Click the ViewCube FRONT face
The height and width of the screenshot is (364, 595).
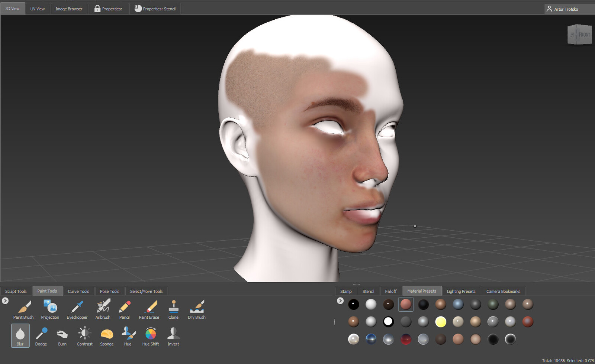pos(584,35)
